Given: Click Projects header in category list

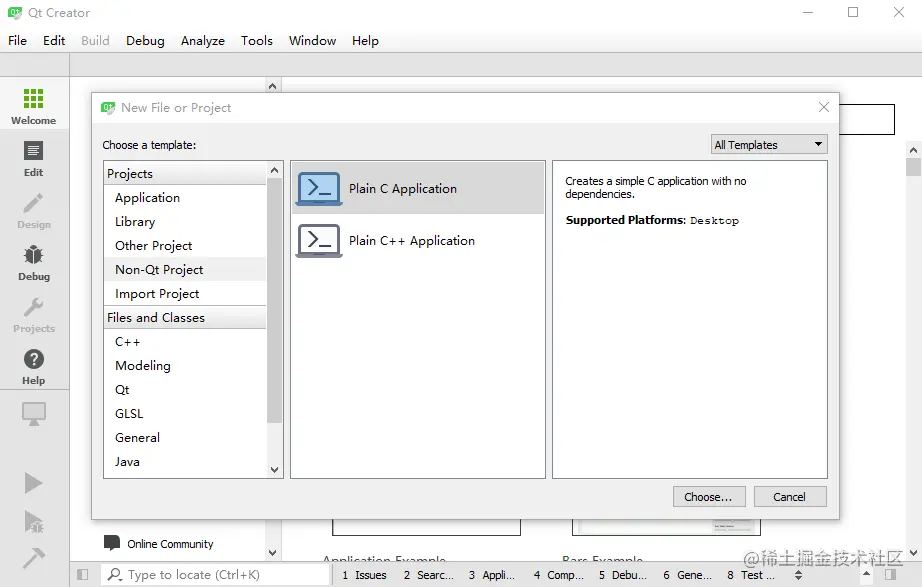Looking at the screenshot, I should point(185,174).
